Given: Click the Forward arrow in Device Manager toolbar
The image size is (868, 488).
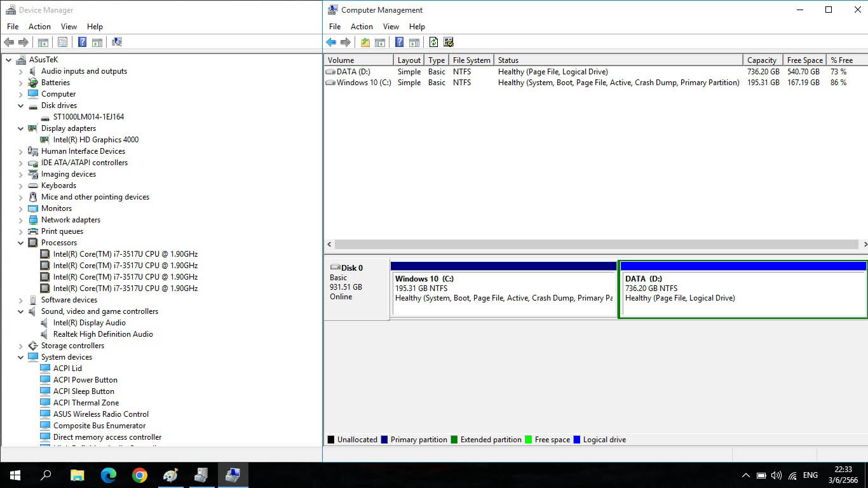Looking at the screenshot, I should pos(24,43).
